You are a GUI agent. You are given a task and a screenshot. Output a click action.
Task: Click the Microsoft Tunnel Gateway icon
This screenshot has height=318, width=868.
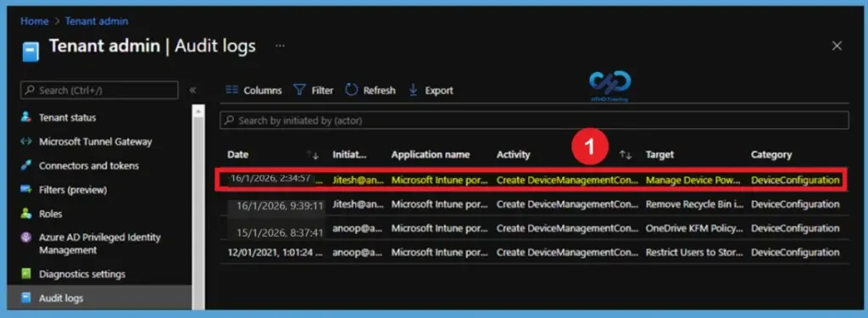[26, 142]
